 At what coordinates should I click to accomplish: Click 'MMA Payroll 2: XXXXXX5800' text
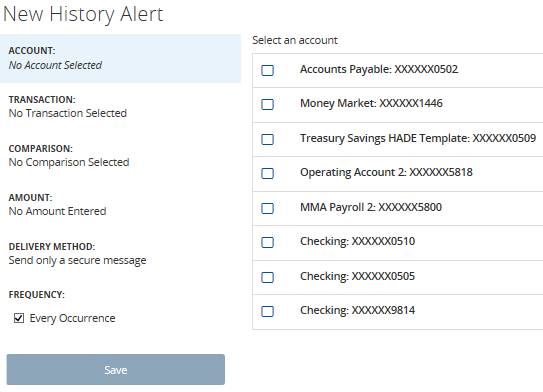[371, 207]
